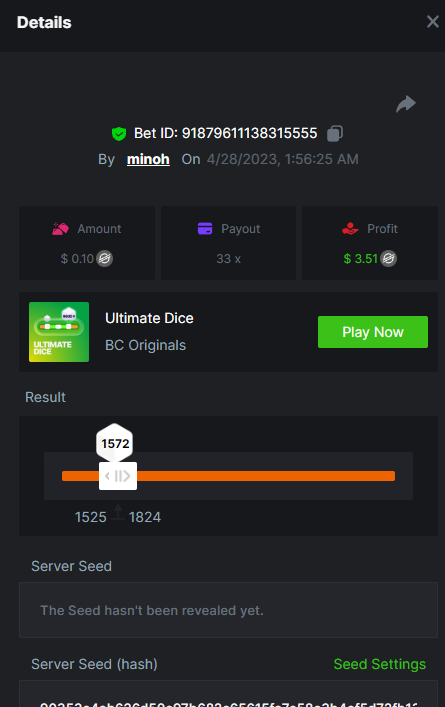Screen dimensions: 445x707
Task: Click the Ultimate Dice title text
Action: pos(149,318)
